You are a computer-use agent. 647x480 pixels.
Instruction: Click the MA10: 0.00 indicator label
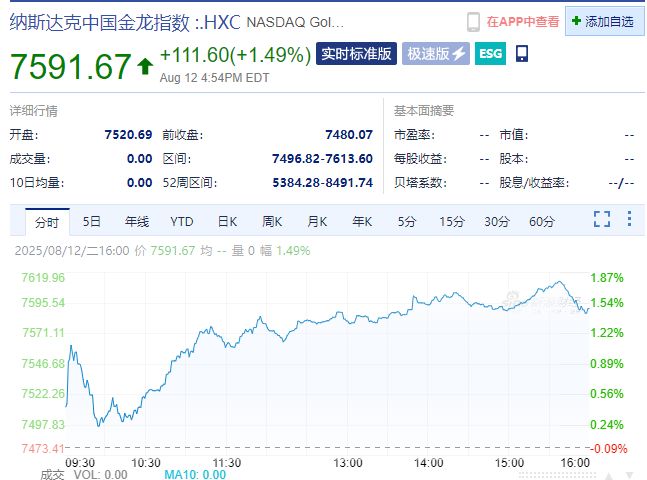pyautogui.click(x=195, y=475)
